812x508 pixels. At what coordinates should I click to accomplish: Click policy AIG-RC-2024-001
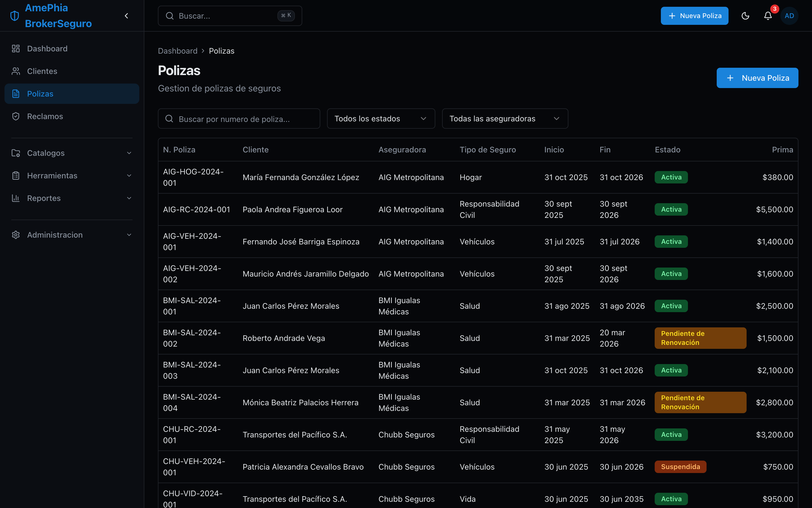tap(197, 209)
